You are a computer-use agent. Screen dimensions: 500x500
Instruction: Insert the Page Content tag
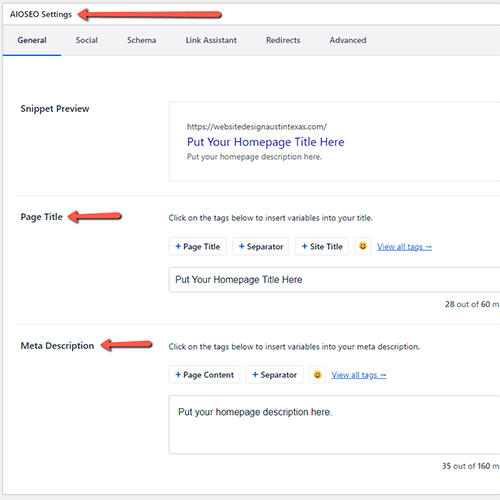click(x=204, y=375)
